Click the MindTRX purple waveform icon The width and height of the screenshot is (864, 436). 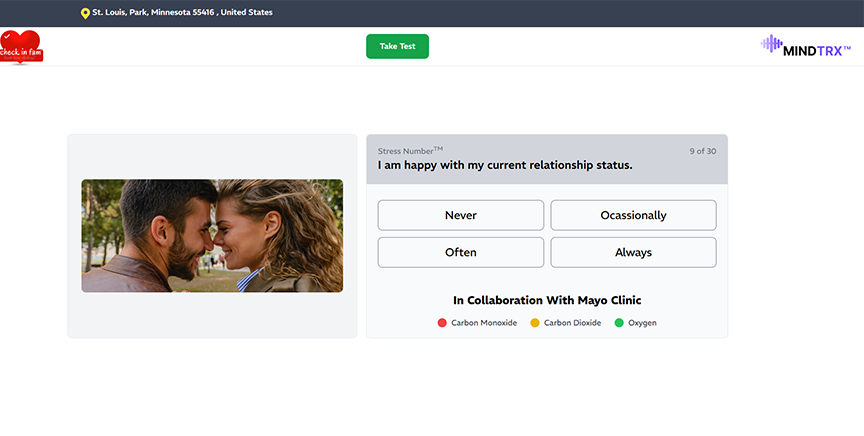pyautogui.click(x=771, y=45)
